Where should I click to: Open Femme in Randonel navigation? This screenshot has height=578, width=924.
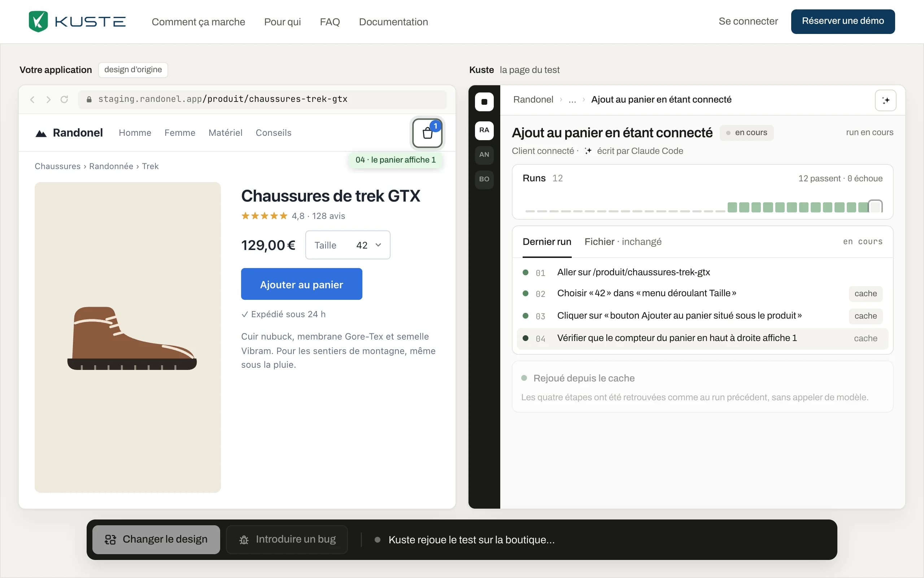click(180, 133)
